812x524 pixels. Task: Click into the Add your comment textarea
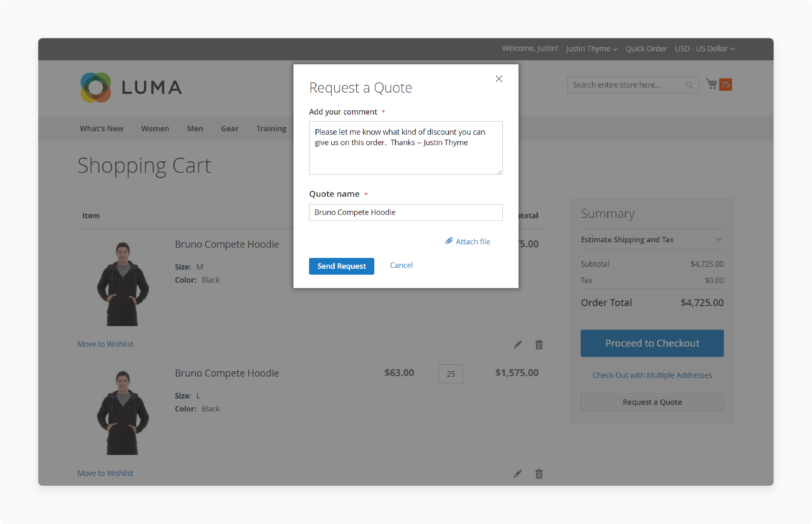tap(406, 148)
